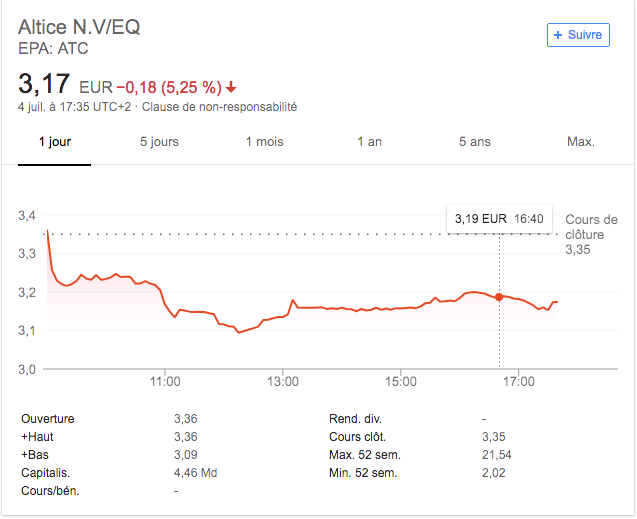
Task: Click the red down arrow icon
Action: (x=232, y=86)
